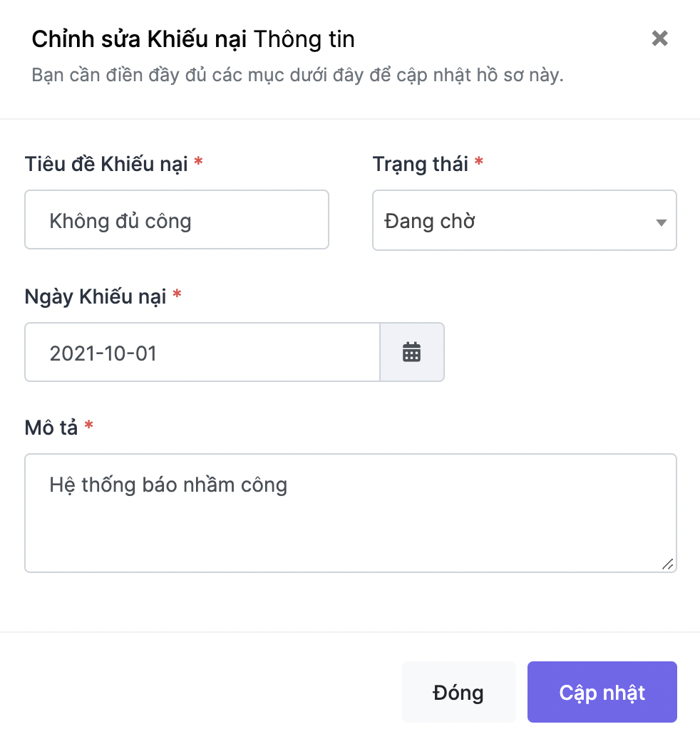
Task: Focus the Tiêu đề Khiếu nại input field
Action: click(x=177, y=219)
